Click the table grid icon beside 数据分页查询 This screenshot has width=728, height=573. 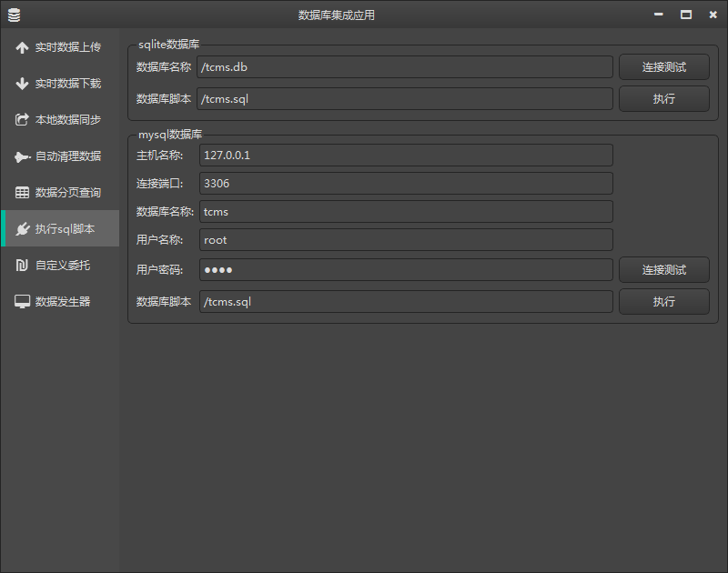pos(22,193)
